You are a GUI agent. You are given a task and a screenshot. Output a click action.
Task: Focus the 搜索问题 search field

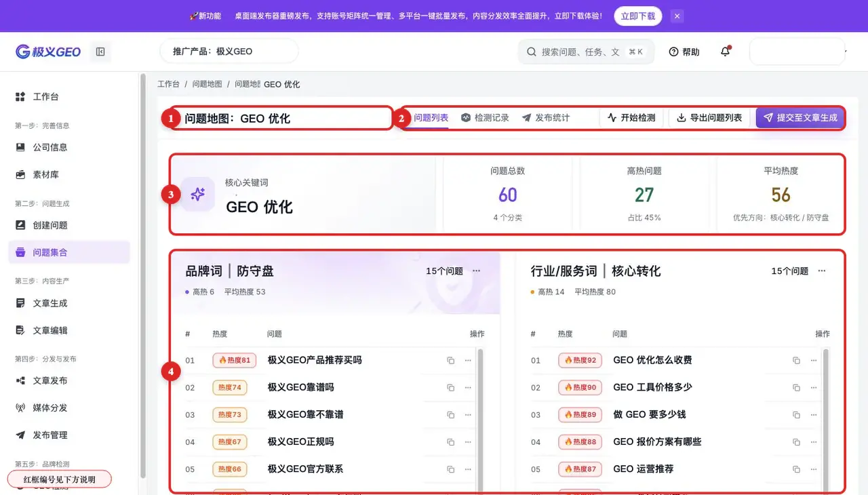[586, 52]
